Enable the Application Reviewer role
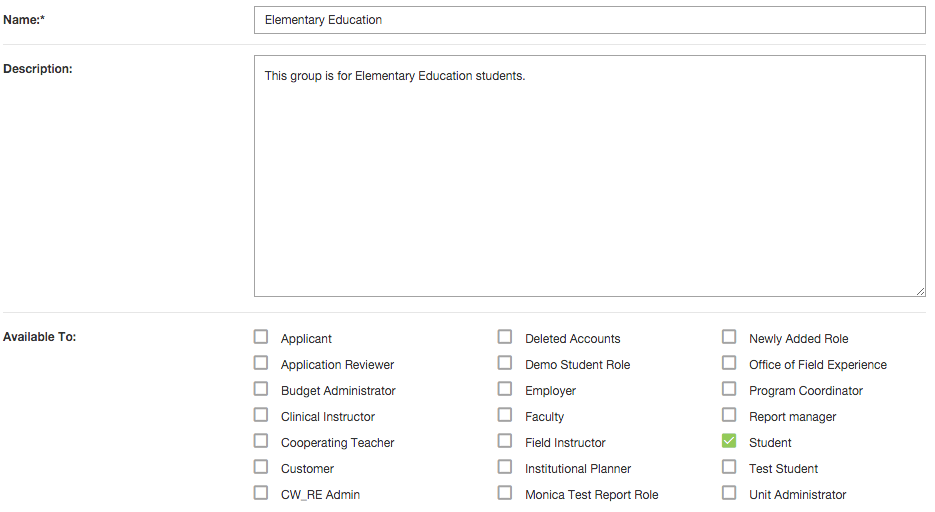935x512 pixels. [261, 363]
